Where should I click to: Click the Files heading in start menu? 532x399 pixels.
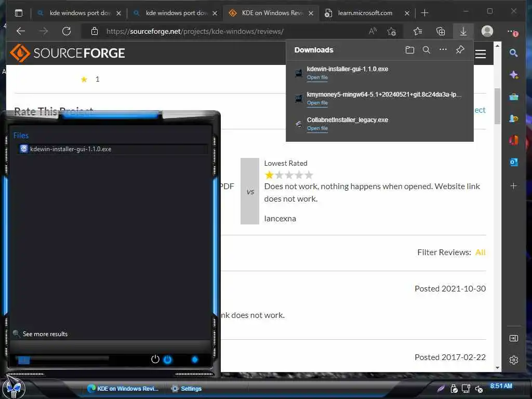pos(21,136)
